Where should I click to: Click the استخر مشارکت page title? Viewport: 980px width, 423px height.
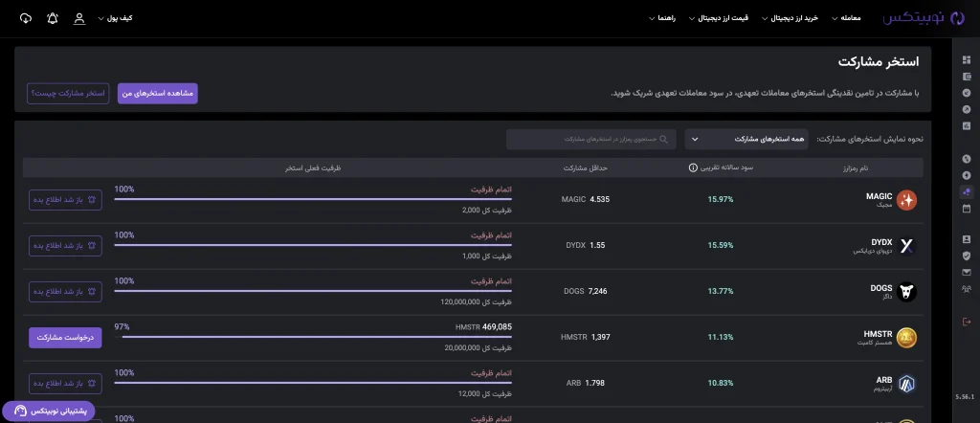[x=879, y=62]
